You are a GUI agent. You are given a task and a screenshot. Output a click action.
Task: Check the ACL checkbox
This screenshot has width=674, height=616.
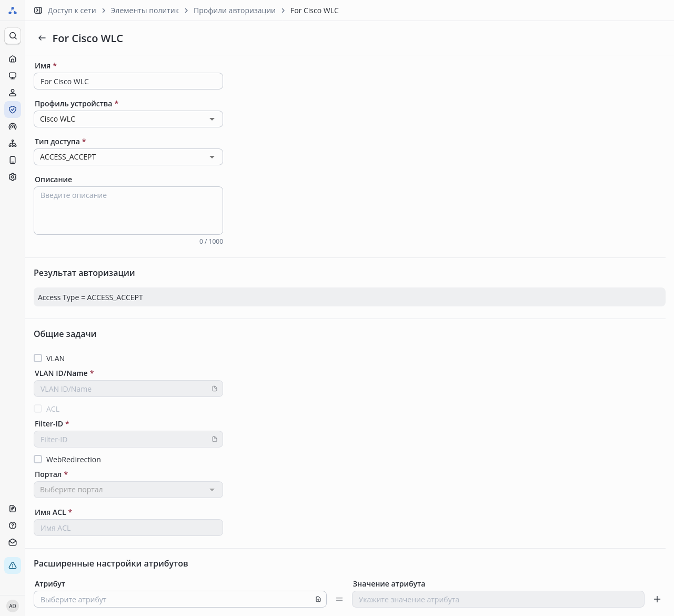[38, 409]
